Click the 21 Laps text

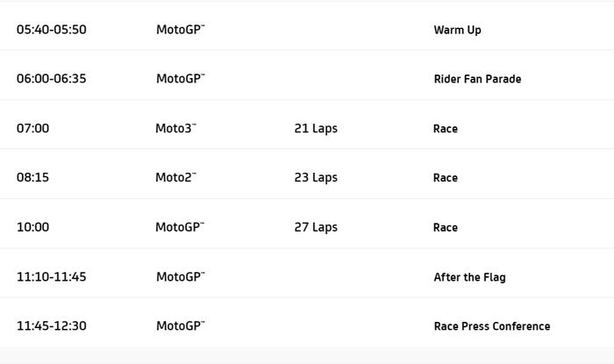[x=316, y=129]
